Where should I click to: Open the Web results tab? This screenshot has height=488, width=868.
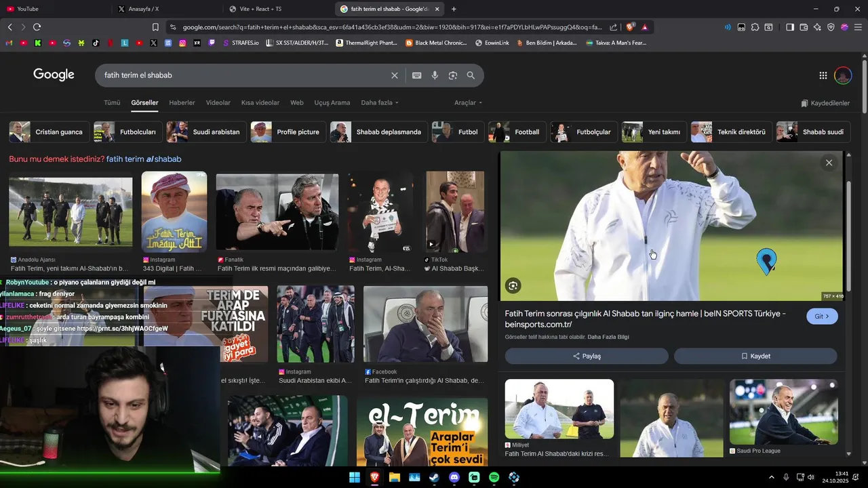297,103
